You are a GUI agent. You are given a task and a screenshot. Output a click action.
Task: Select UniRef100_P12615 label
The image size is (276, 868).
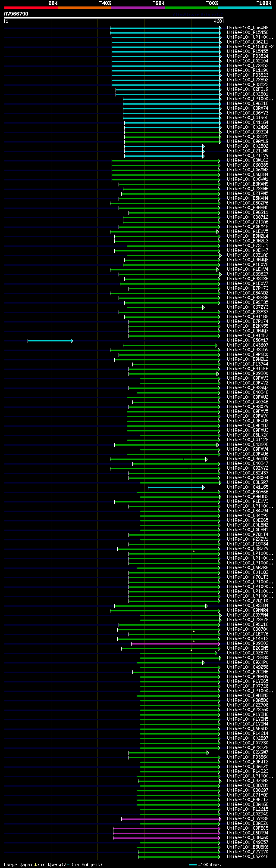pos(248,809)
